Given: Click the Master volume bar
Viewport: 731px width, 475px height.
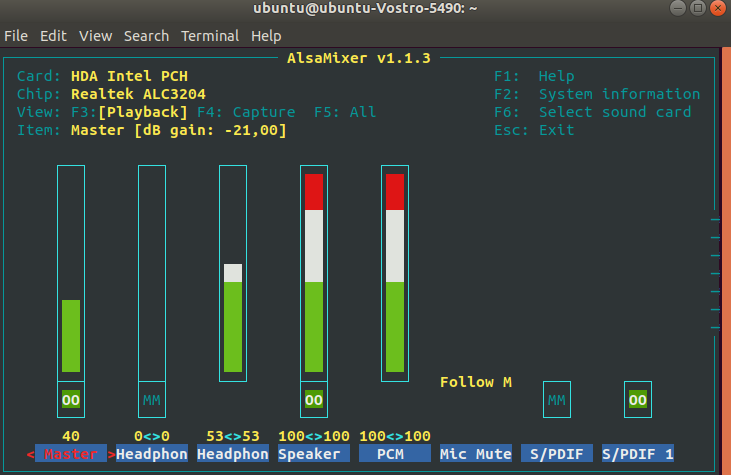Looking at the screenshot, I should click(71, 273).
